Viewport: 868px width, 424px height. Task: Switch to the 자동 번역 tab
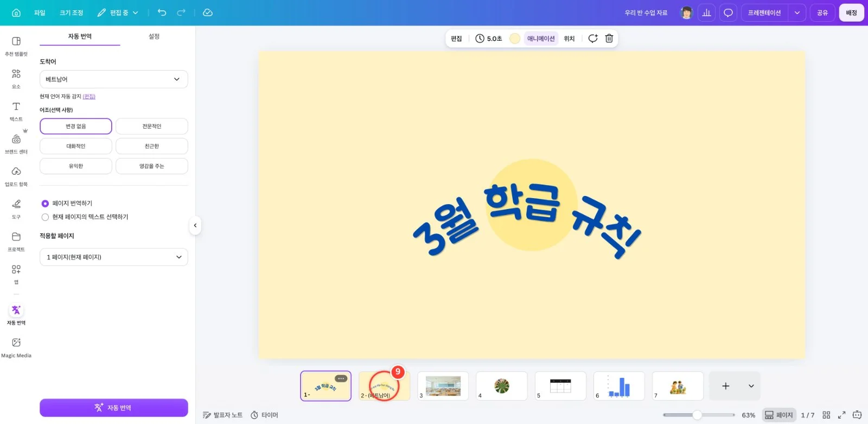[80, 36]
